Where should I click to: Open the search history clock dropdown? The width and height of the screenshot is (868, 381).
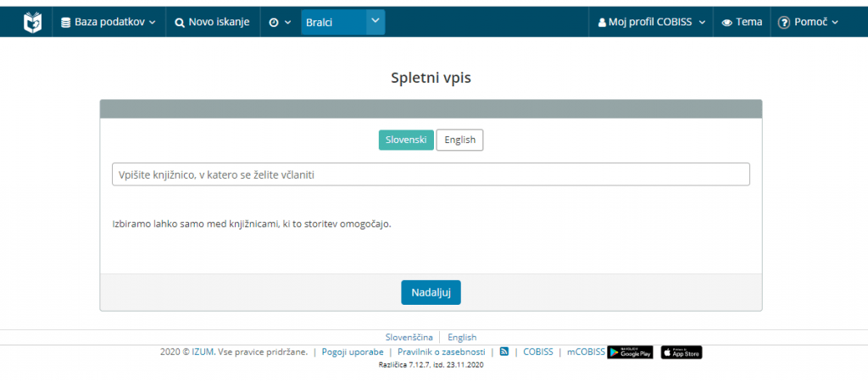280,22
